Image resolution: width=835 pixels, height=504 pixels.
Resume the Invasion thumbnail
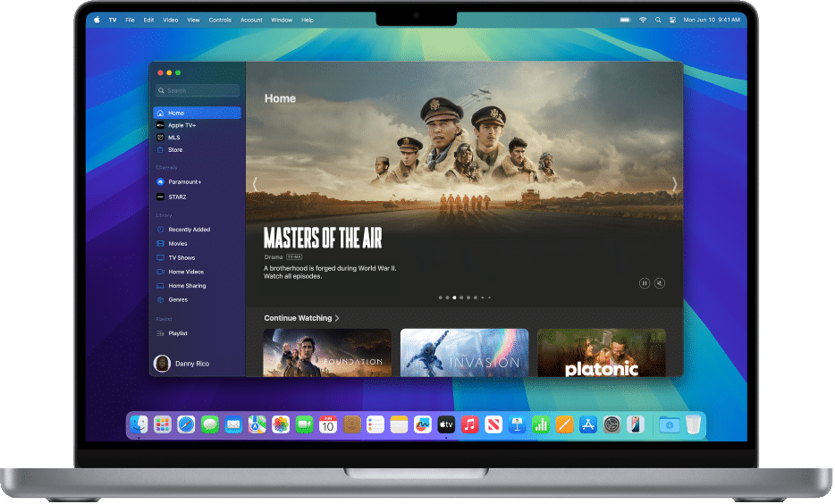click(x=464, y=352)
